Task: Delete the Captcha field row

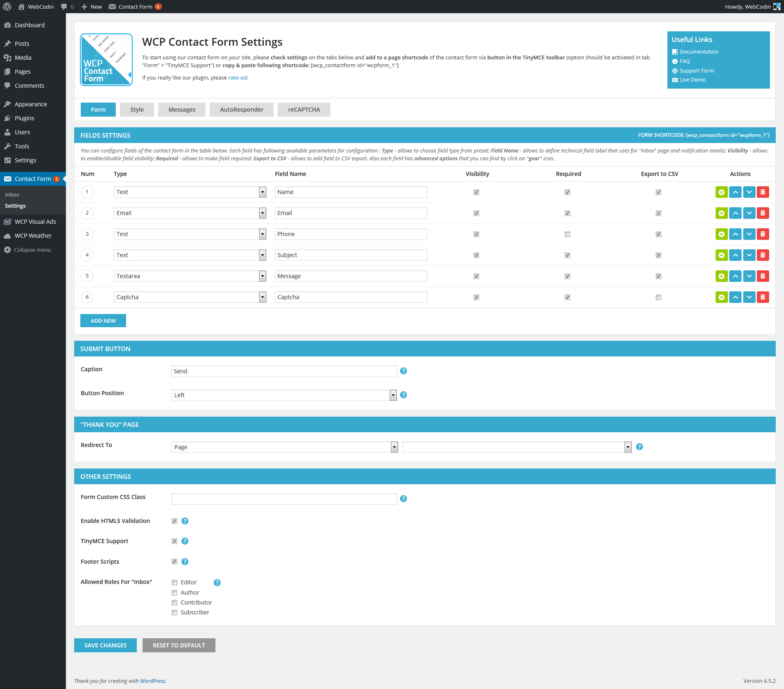Action: (x=763, y=297)
